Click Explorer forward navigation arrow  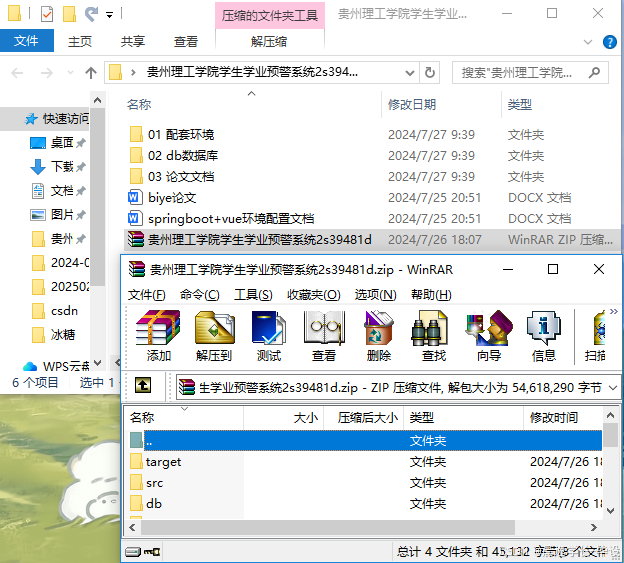[x=47, y=73]
